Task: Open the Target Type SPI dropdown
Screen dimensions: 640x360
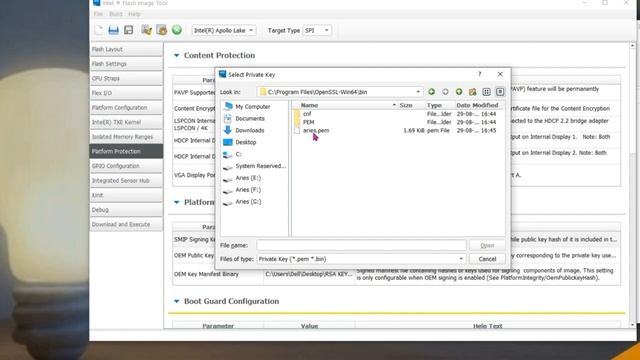Action: click(x=317, y=30)
